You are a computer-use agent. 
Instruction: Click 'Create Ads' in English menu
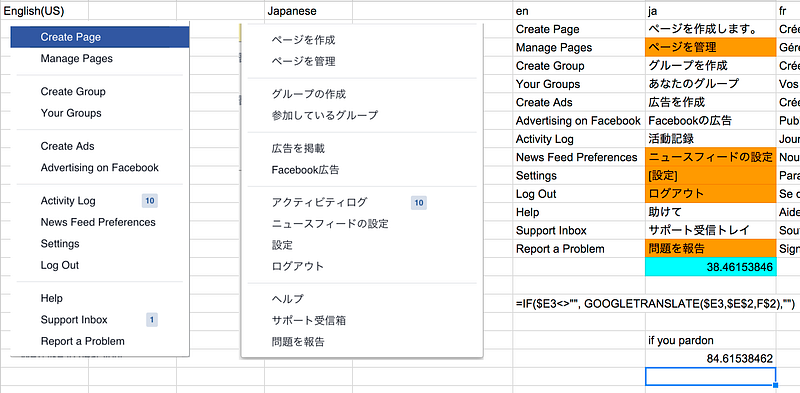pos(67,146)
